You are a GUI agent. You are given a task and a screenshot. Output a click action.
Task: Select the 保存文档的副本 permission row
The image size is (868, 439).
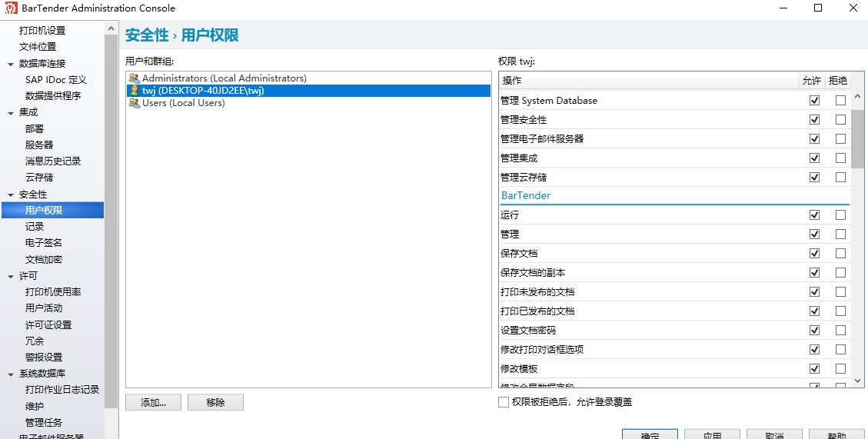click(674, 272)
